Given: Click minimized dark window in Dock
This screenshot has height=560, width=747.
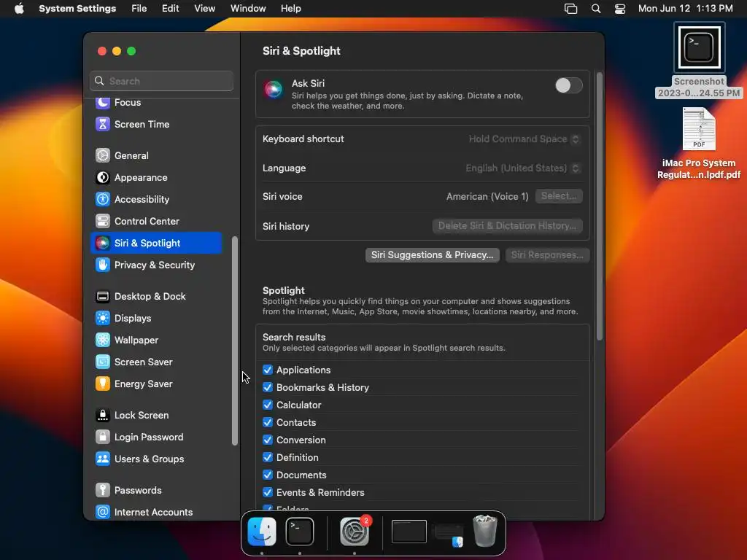Looking at the screenshot, I should tap(409, 532).
